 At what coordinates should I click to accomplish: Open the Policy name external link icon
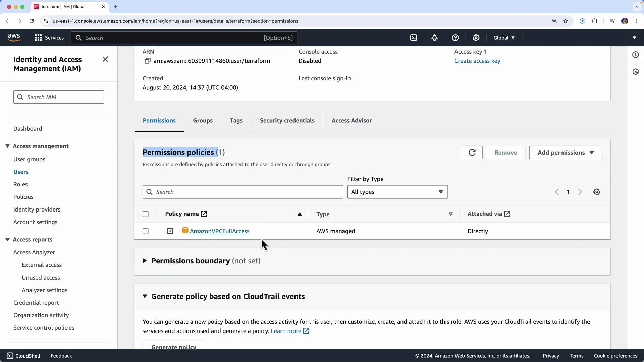click(204, 214)
